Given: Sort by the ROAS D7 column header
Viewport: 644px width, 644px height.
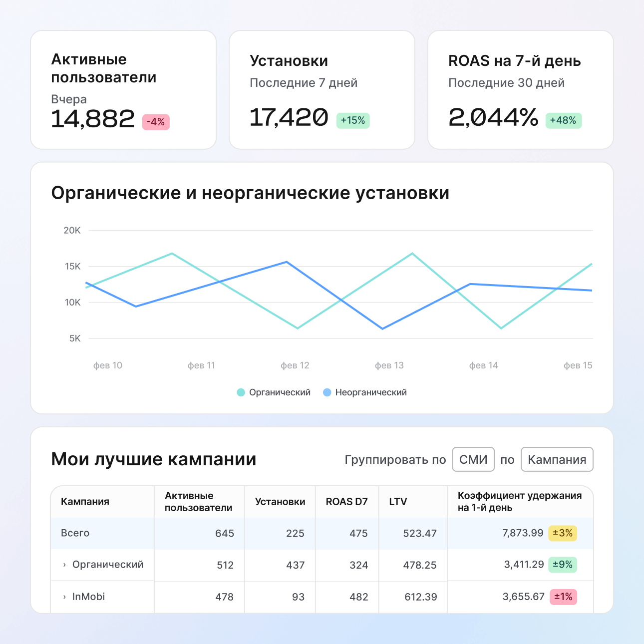Looking at the screenshot, I should coord(346,501).
